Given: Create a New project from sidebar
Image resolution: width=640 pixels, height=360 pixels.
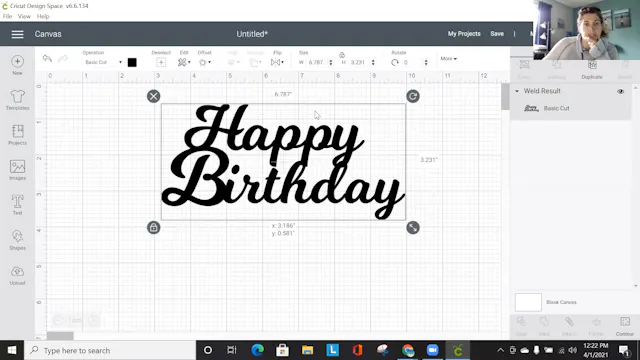Looking at the screenshot, I should pos(17,65).
